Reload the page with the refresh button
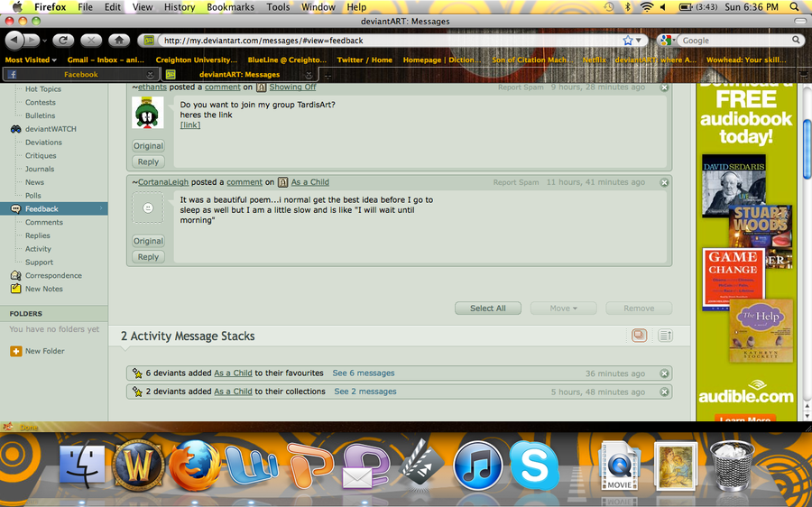 63,40
